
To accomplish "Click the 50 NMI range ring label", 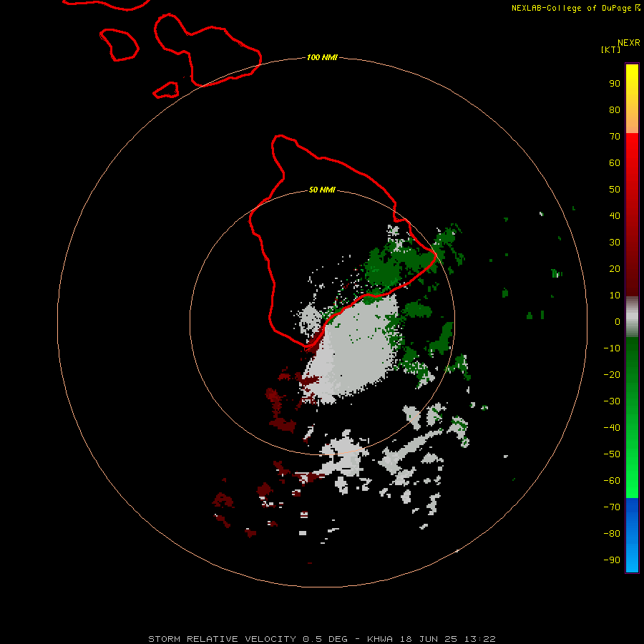I will (322, 190).
